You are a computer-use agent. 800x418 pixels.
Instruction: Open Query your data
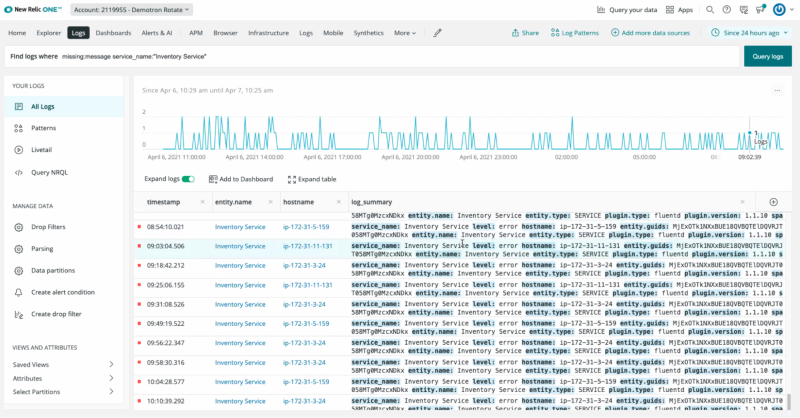(627, 10)
